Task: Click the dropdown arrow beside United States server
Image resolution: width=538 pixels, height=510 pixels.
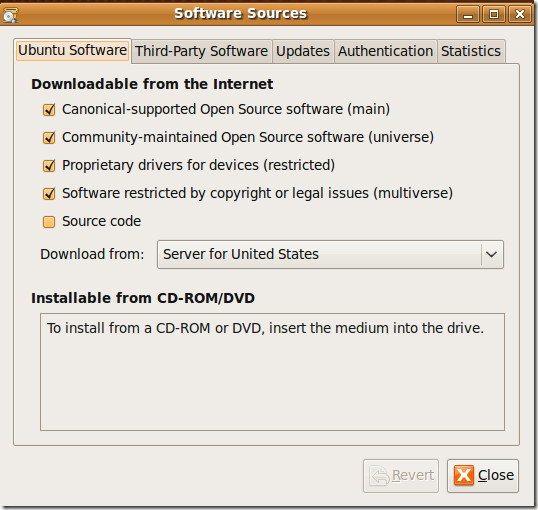Action: click(492, 254)
